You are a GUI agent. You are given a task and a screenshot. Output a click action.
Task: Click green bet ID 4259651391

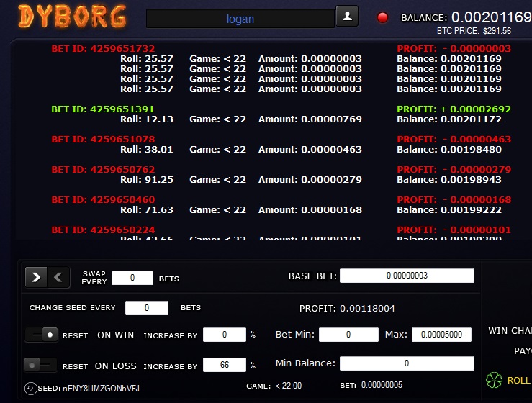(103, 109)
